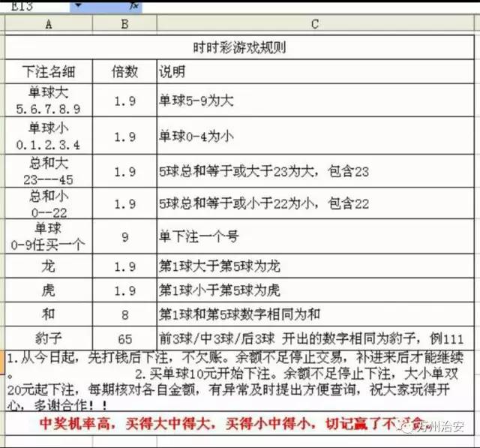Select cell '单球 0-9任买一个'
Image resolution: width=480 pixels, height=448 pixels.
(x=49, y=236)
